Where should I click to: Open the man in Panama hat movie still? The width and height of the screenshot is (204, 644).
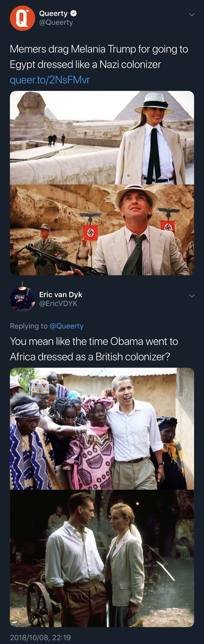pyautogui.click(x=102, y=230)
